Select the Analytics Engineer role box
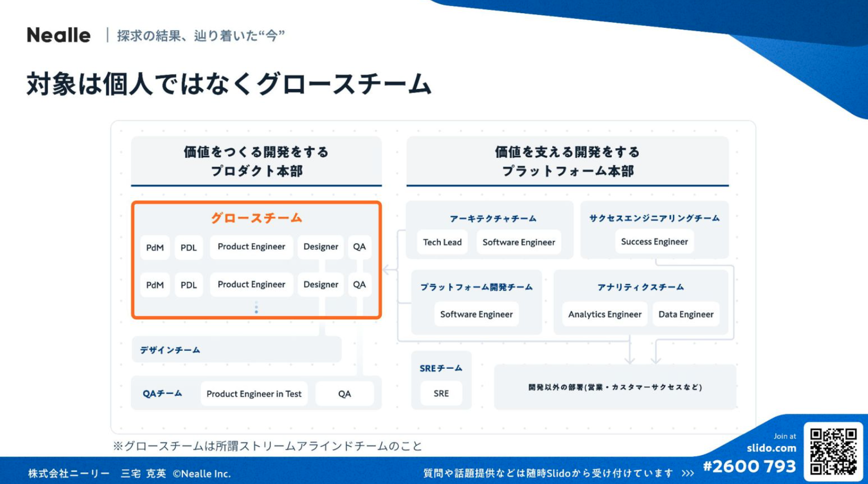Screen dimensions: 868x484 pos(604,314)
